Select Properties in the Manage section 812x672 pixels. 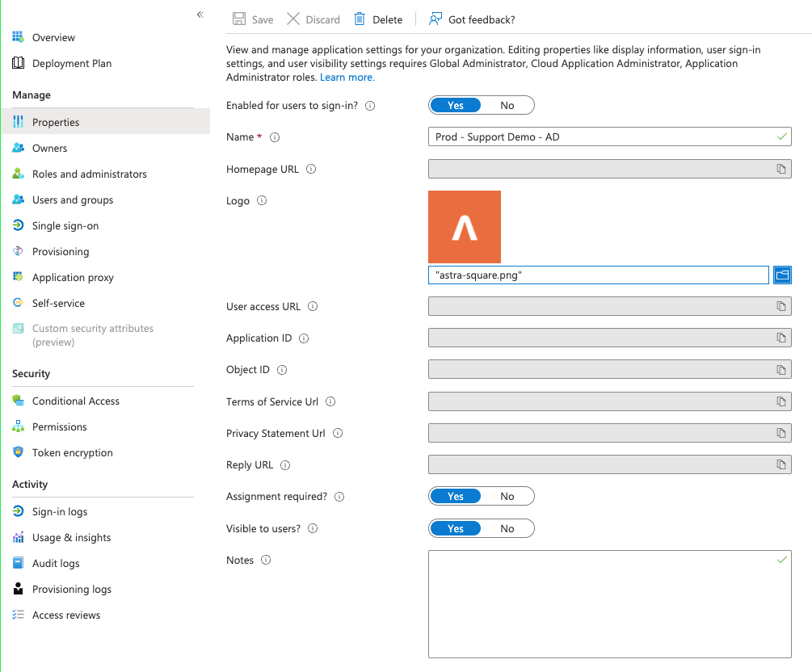106,122
